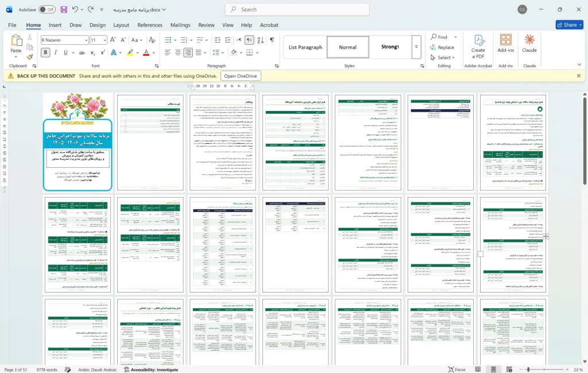Collapse the ribbon with the chevron

tap(579, 64)
